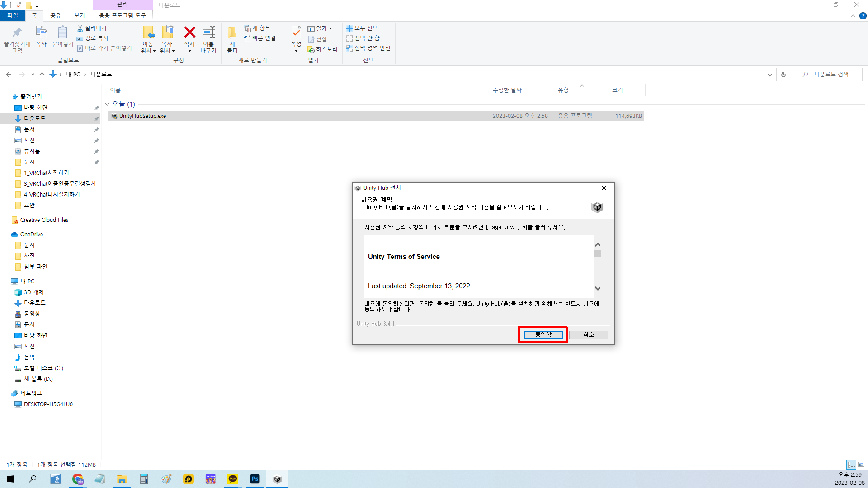
Task: Click the Help question mark icon
Action: pos(863,16)
